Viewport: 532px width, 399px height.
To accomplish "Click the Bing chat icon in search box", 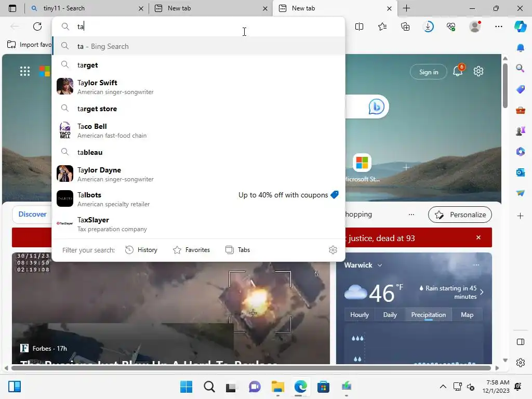I will click(376, 107).
